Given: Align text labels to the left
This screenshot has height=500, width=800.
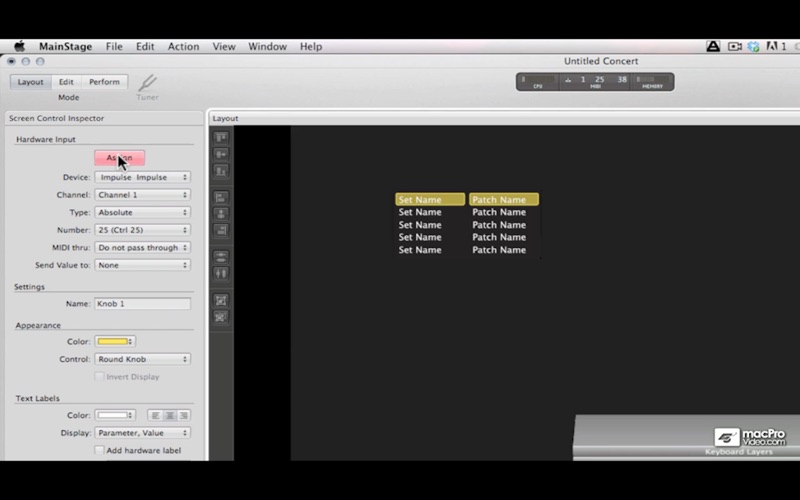Looking at the screenshot, I should (155, 415).
